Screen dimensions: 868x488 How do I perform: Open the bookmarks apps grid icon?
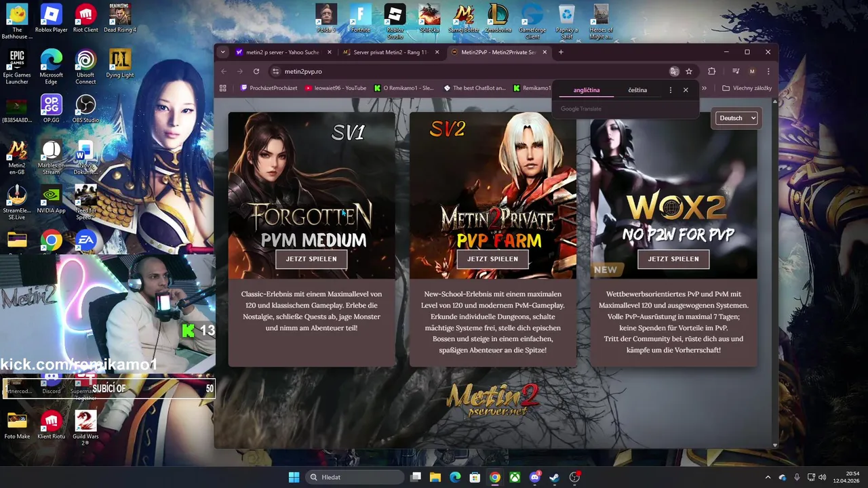click(223, 88)
